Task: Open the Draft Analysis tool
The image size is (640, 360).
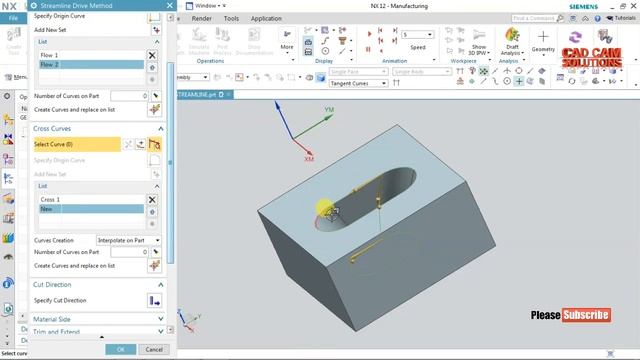Action: click(512, 41)
